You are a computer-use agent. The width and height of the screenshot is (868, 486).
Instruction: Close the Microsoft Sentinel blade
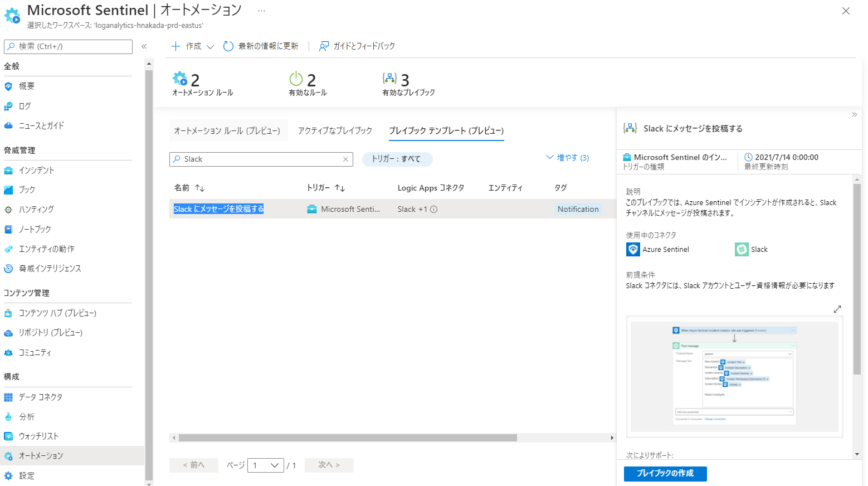[x=846, y=11]
